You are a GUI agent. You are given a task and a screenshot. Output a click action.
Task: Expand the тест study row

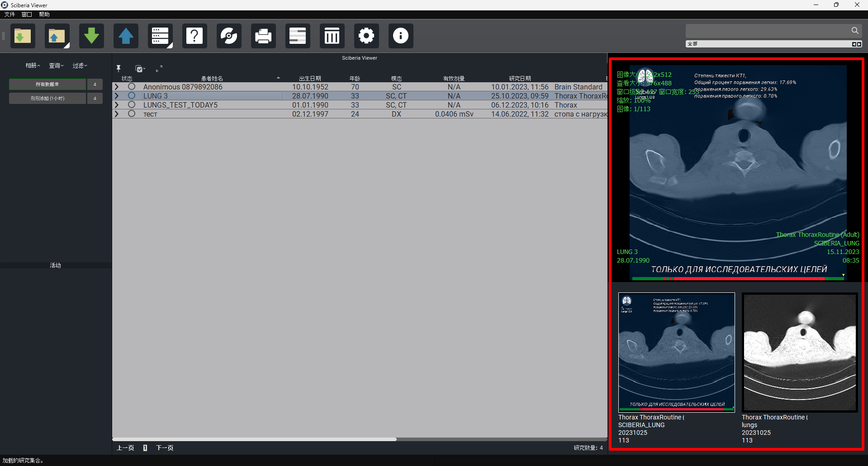(117, 114)
